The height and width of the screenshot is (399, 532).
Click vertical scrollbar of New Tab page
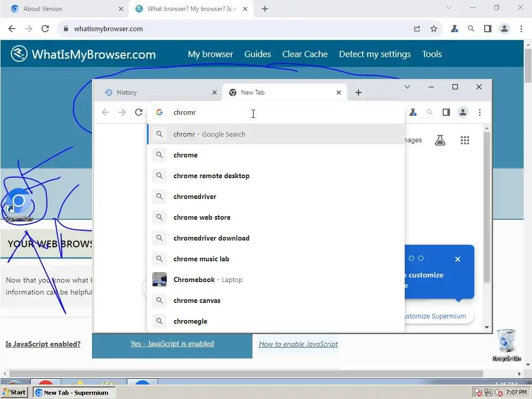[487, 207]
